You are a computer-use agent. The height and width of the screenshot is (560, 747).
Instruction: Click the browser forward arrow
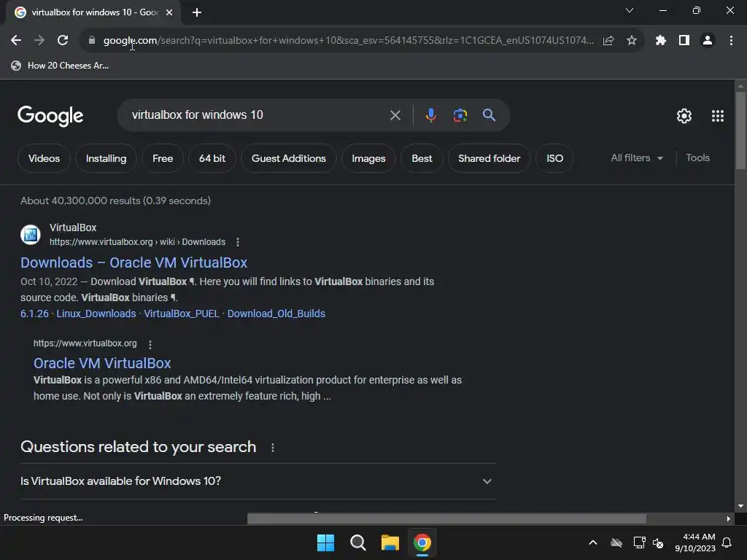pyautogui.click(x=39, y=41)
